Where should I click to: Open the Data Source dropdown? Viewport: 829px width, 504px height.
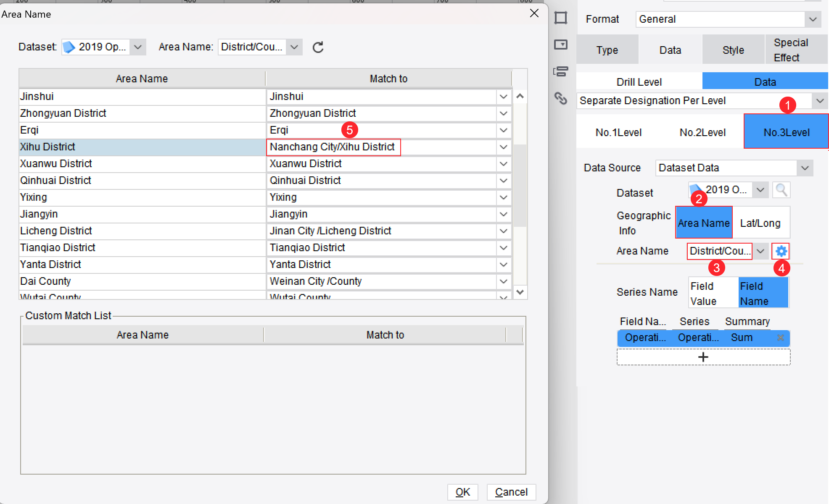point(805,168)
